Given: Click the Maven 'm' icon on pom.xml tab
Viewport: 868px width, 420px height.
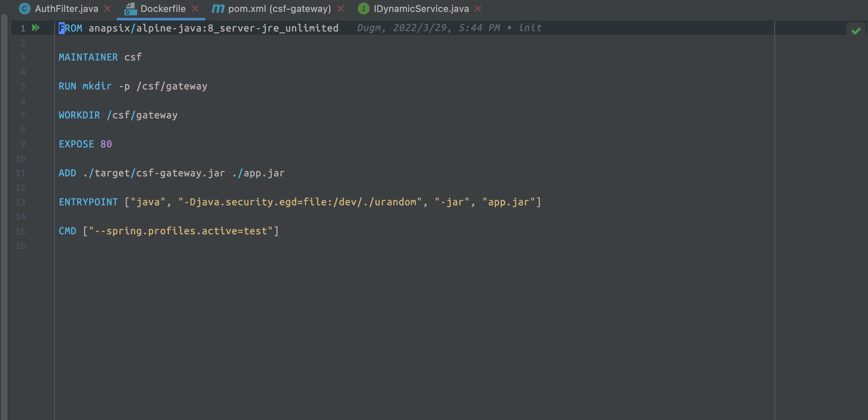Looking at the screenshot, I should point(218,9).
